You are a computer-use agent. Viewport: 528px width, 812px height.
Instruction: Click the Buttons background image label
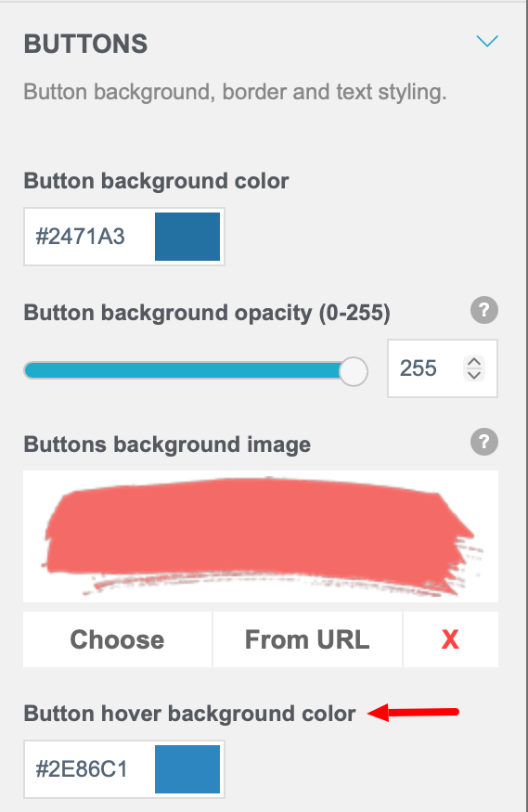pos(167,445)
